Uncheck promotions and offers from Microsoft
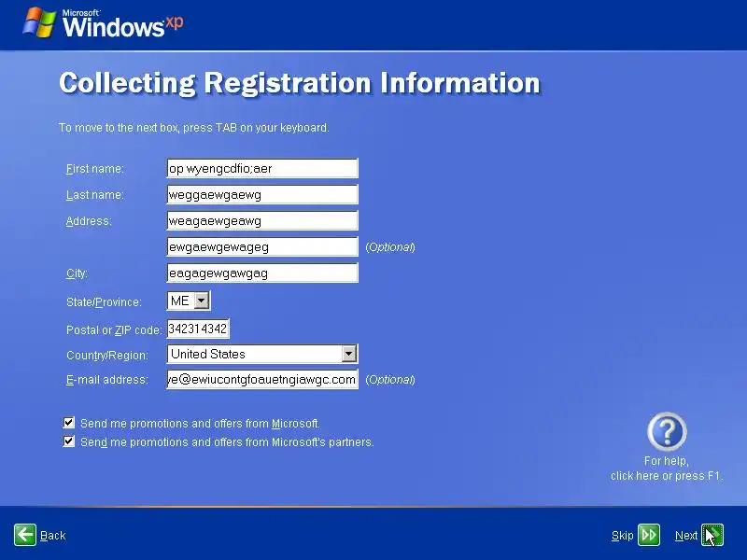The image size is (747, 560). click(68, 423)
